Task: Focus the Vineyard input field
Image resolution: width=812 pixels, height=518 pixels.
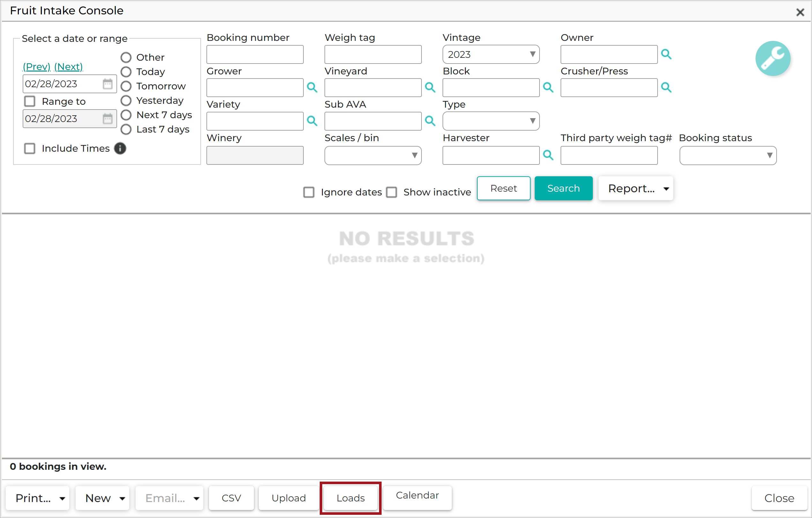Action: [x=373, y=88]
